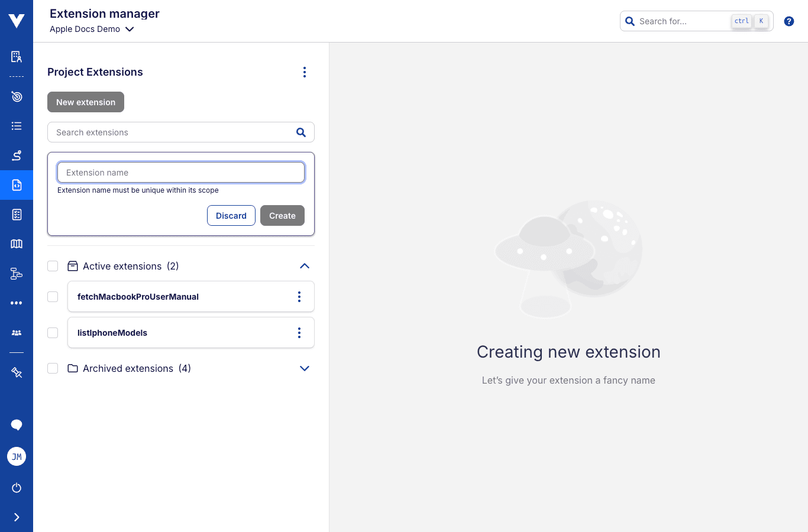
Task: Open the pin icon in the sidebar
Action: tap(16, 372)
